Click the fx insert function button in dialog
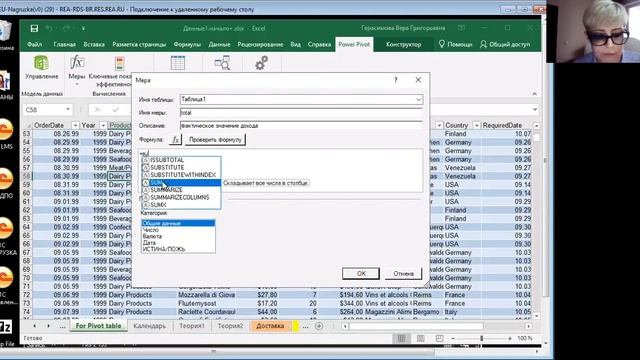 (x=175, y=140)
